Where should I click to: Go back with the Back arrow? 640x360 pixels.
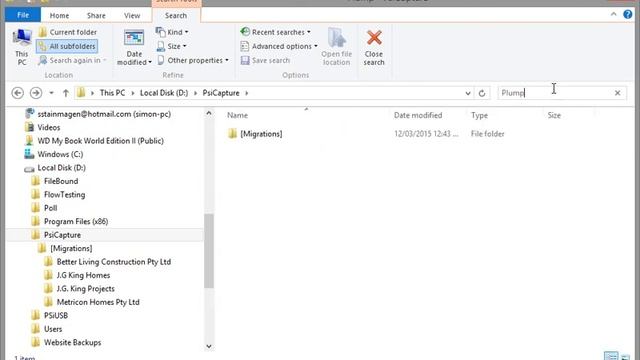(x=18, y=93)
